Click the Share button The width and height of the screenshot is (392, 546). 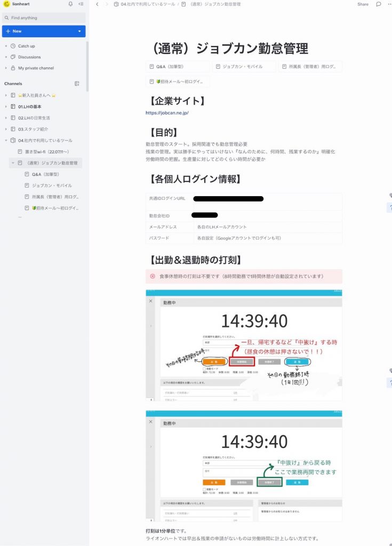point(363,4)
